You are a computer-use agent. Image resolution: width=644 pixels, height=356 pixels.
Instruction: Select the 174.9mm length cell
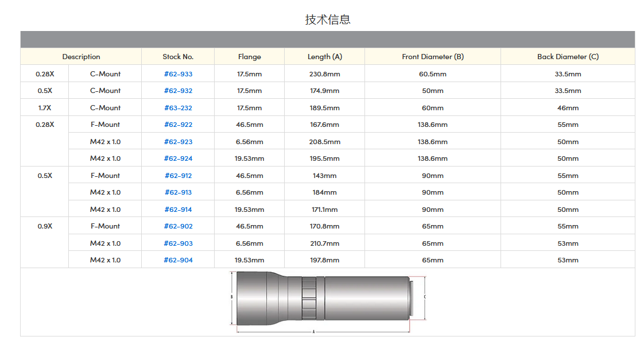(x=324, y=91)
